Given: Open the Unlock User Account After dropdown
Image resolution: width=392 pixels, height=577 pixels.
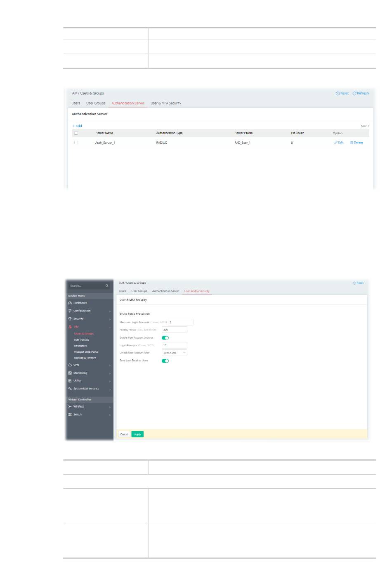Looking at the screenshot, I should tap(175, 353).
